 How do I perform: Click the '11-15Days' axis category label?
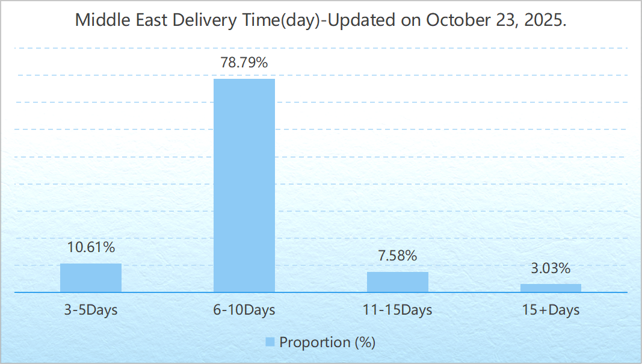coord(398,310)
